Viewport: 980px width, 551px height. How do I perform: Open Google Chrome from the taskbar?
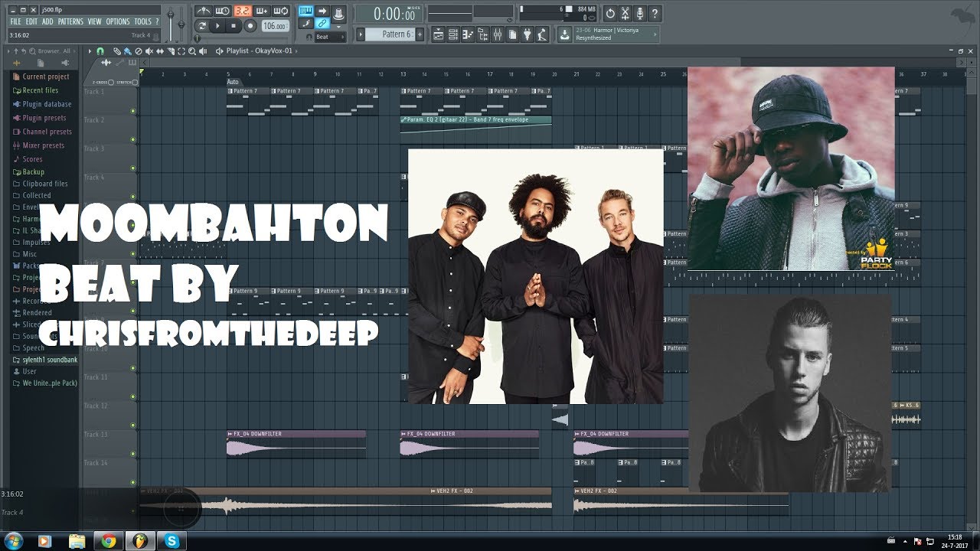click(107, 541)
